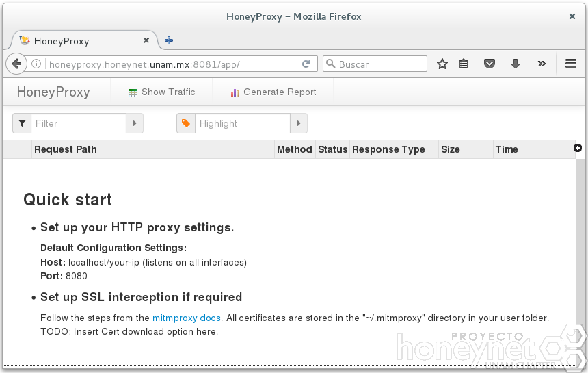Focus the Filter input field

(x=79, y=123)
